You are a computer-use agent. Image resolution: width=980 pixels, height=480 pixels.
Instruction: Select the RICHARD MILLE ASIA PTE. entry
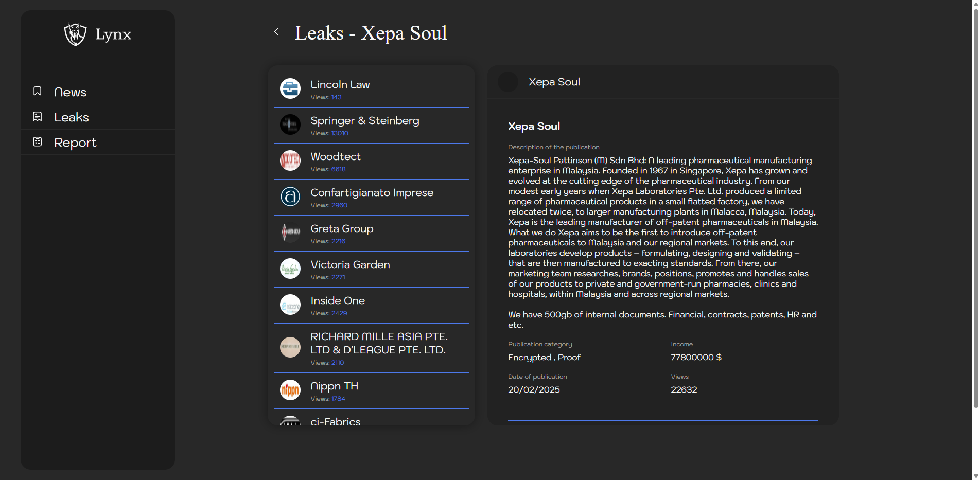378,343
